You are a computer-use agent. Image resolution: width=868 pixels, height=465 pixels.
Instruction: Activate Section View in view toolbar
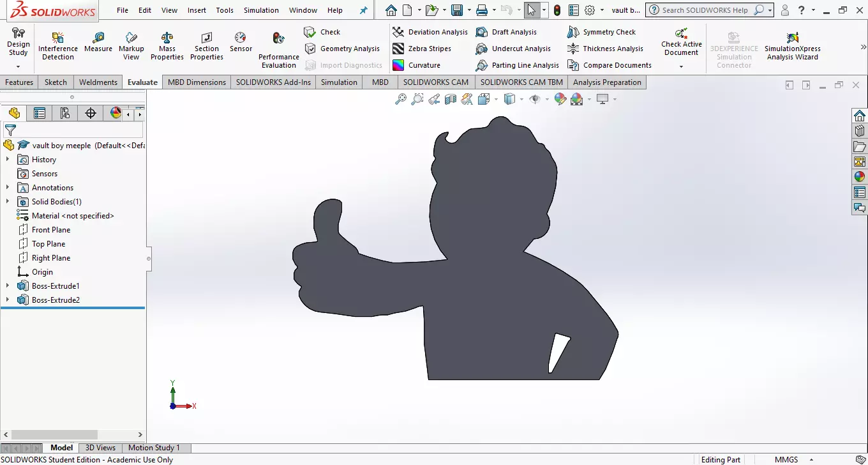(x=451, y=99)
